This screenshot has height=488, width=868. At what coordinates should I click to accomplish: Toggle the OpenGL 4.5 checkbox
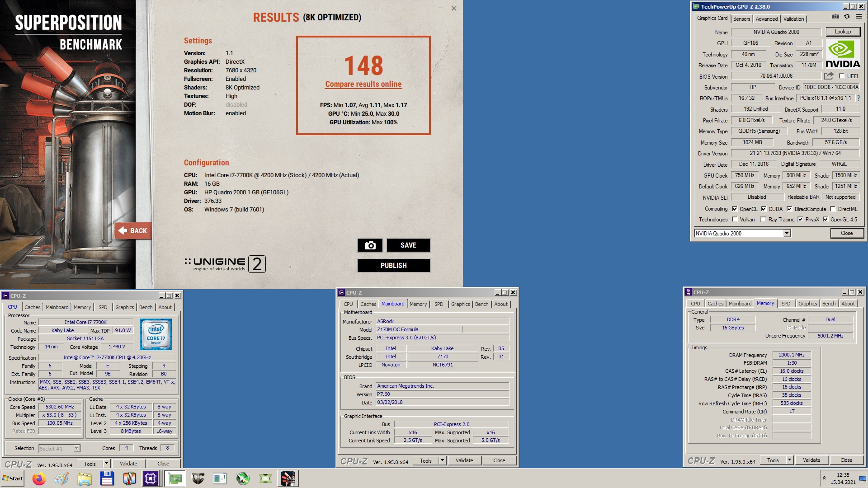826,220
